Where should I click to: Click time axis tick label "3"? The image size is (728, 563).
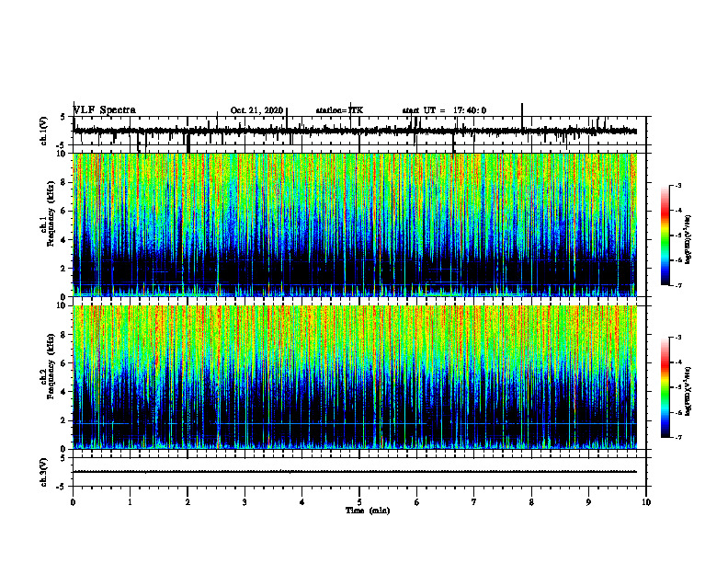245,502
